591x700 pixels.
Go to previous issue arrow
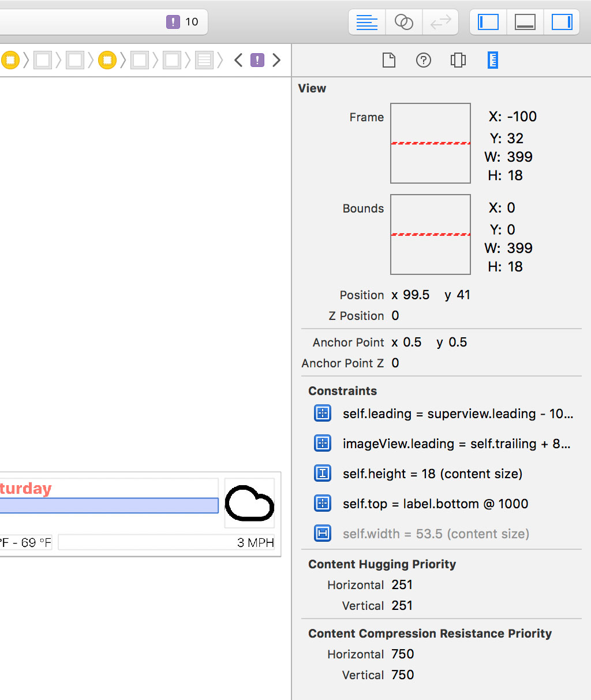pos(238,60)
